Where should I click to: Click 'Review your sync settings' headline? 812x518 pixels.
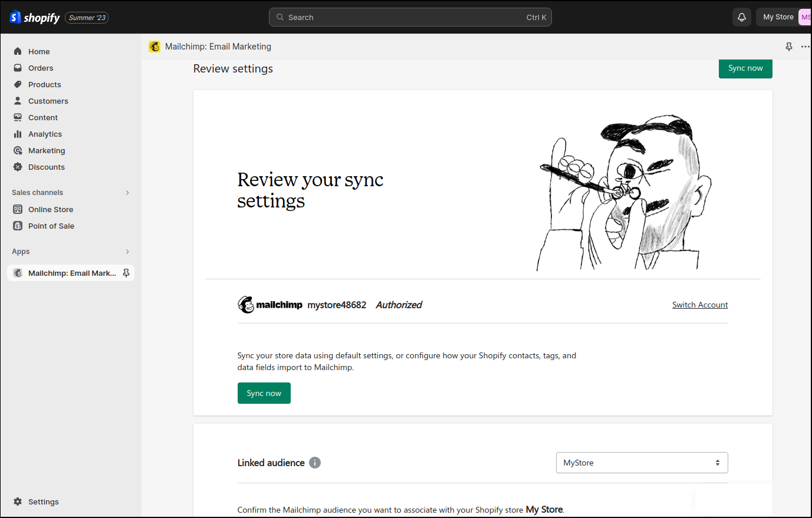310,190
